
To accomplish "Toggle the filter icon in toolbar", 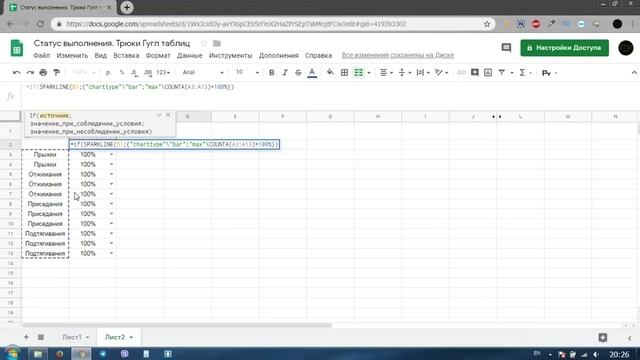I will point(502,73).
